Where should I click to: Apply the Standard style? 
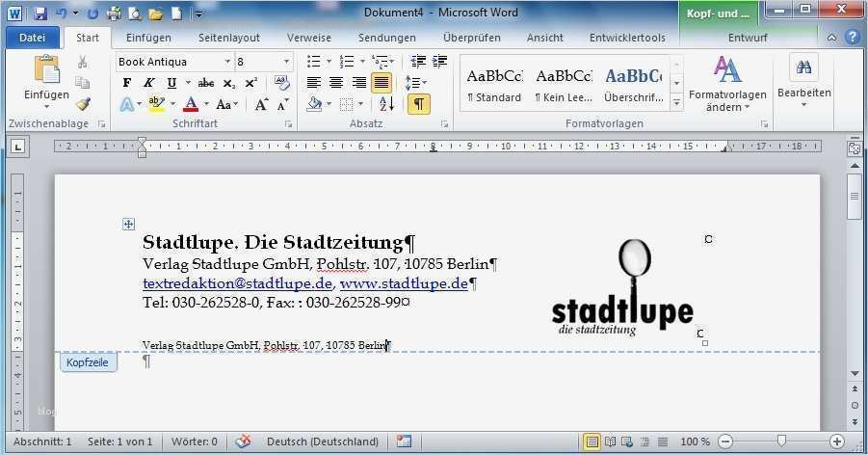[x=494, y=84]
